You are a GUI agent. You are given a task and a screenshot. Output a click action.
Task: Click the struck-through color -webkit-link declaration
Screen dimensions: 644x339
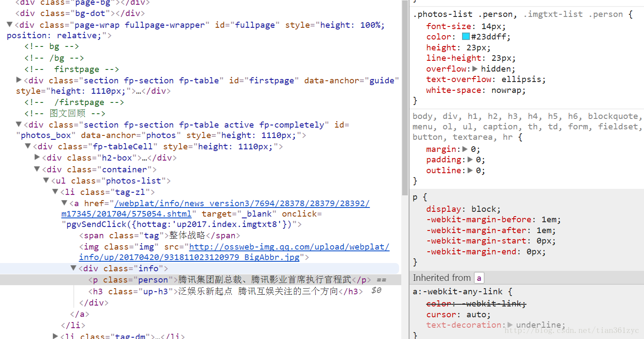pyautogui.click(x=477, y=303)
